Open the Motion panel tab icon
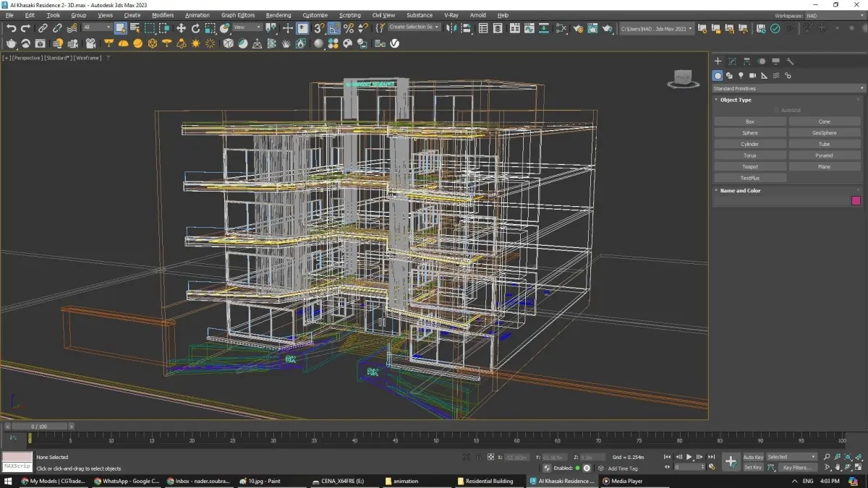This screenshot has height=488, width=868. (761, 61)
